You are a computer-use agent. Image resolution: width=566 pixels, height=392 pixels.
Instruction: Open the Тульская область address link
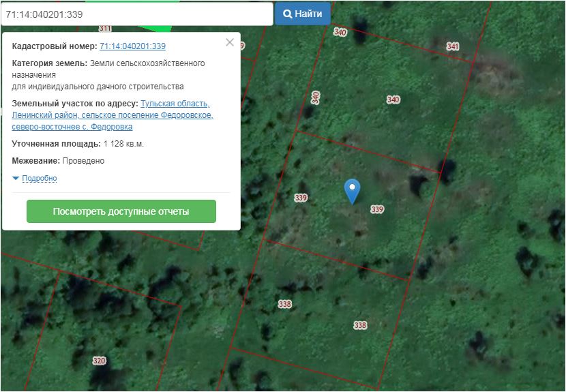[x=175, y=104]
